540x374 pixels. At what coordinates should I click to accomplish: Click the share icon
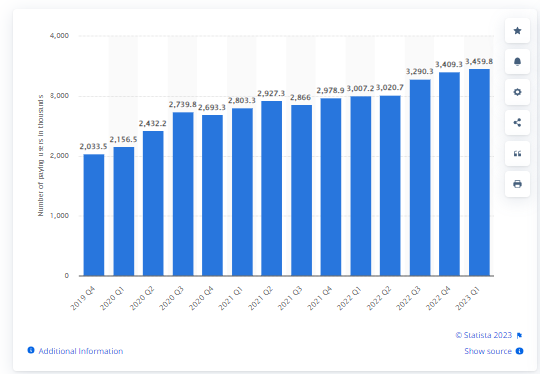[x=517, y=123]
